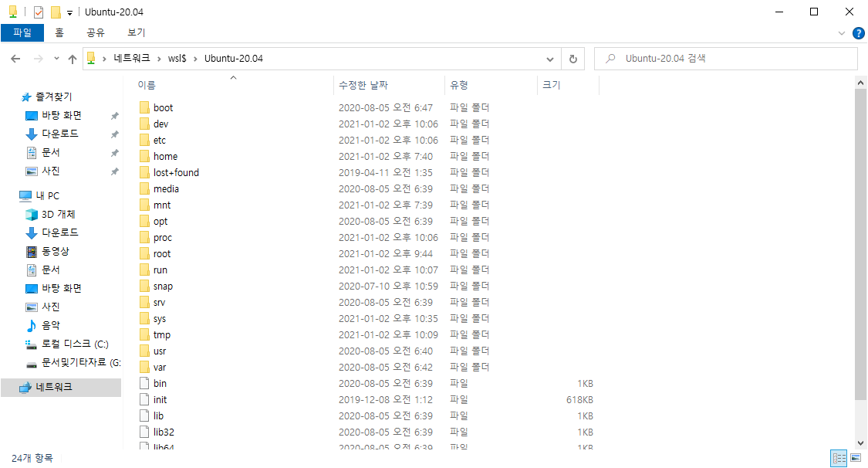Select the mnt folder icon

[144, 205]
